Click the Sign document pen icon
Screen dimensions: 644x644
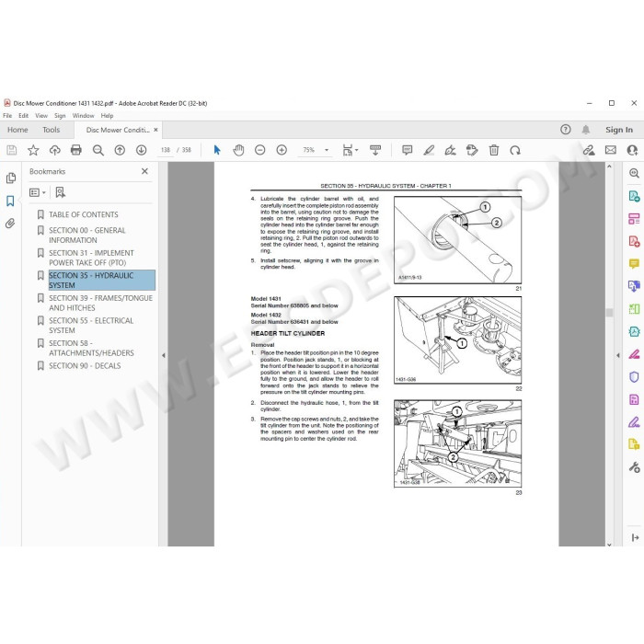coord(451,150)
